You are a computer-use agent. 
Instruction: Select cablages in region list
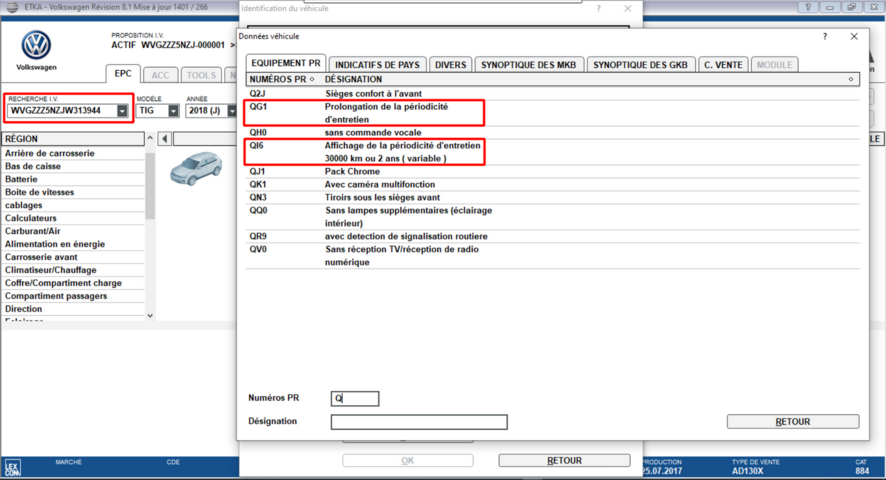pos(73,205)
